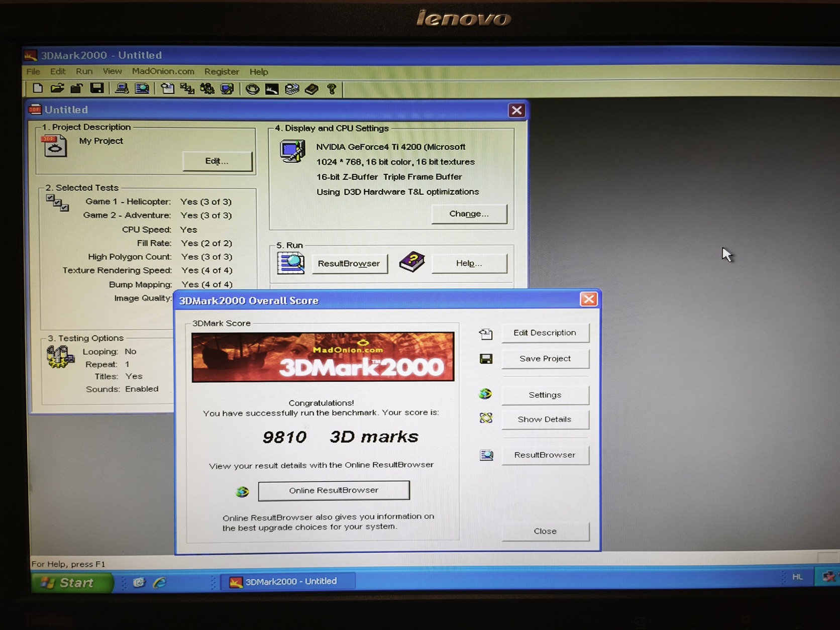
Task: Click the "9810" score value
Action: click(x=284, y=437)
